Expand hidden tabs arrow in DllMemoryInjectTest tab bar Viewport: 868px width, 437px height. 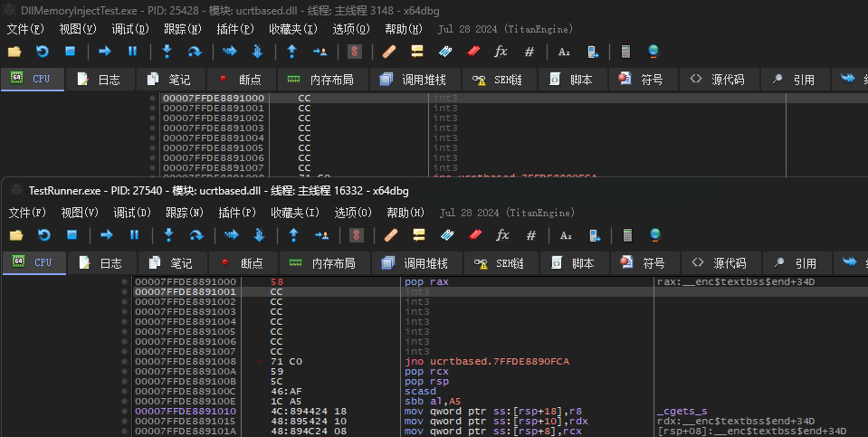coord(847,79)
